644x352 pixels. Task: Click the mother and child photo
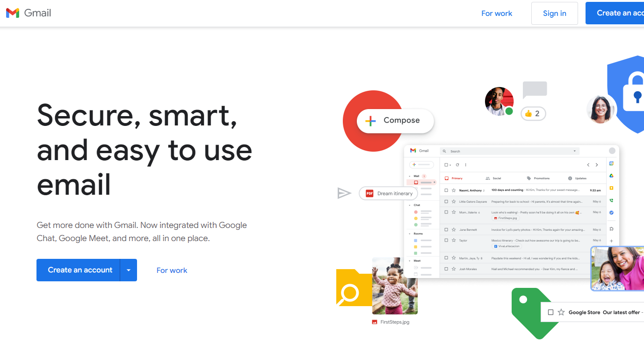coord(617,269)
